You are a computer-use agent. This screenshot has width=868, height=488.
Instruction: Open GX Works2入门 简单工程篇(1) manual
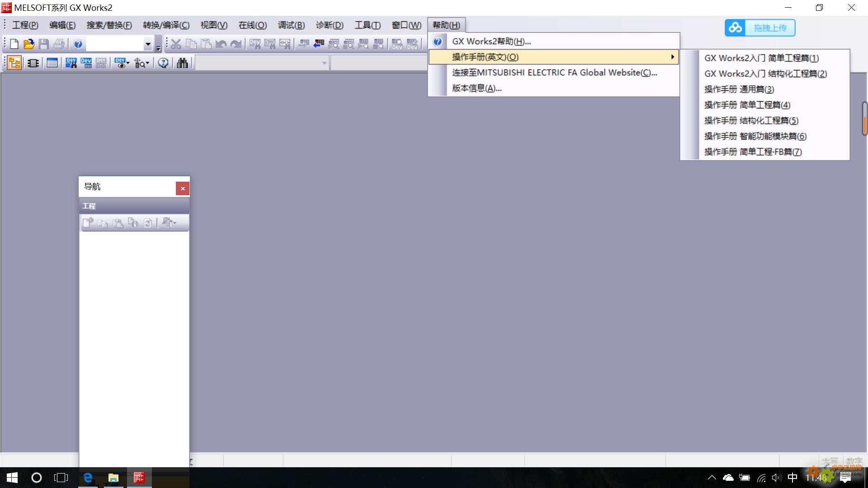coord(765,58)
